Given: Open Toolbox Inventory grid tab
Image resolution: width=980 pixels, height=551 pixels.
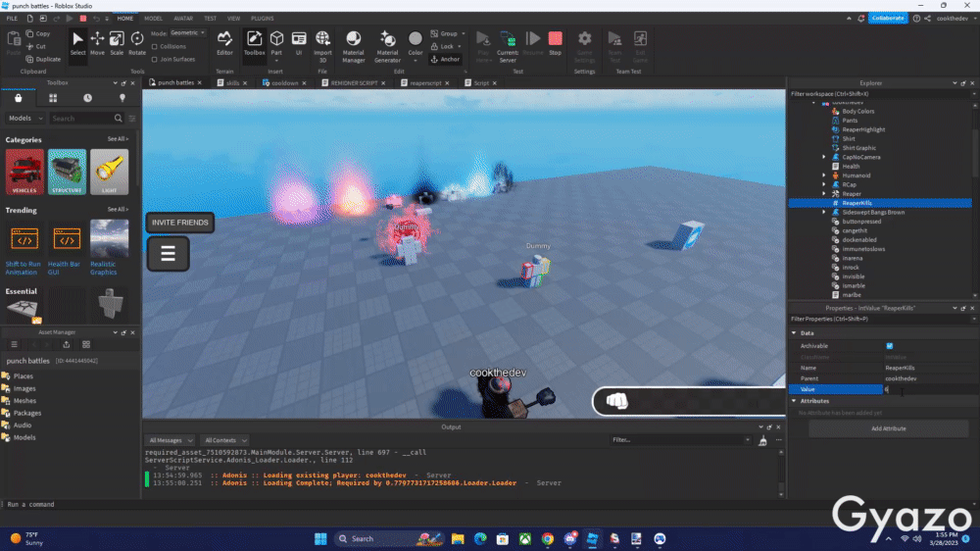Looking at the screenshot, I should coord(53,98).
